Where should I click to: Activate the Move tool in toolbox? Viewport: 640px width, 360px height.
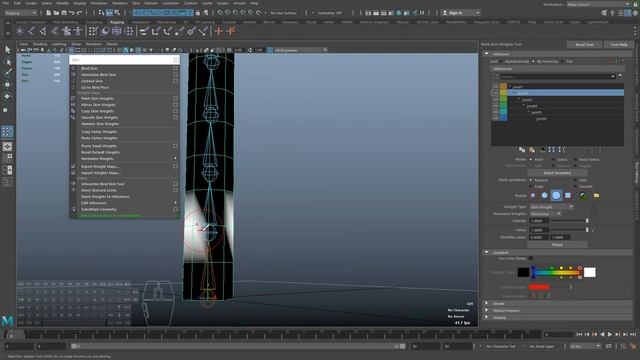pyautogui.click(x=7, y=84)
